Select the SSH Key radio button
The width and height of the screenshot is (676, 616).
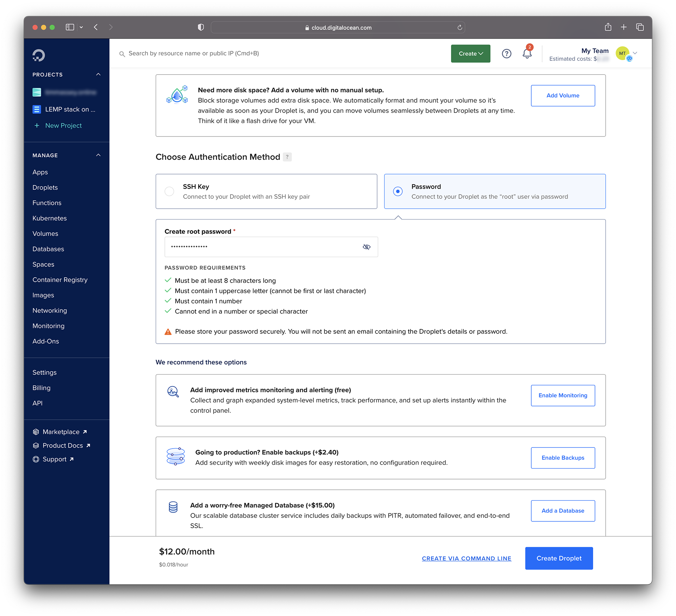click(x=169, y=191)
